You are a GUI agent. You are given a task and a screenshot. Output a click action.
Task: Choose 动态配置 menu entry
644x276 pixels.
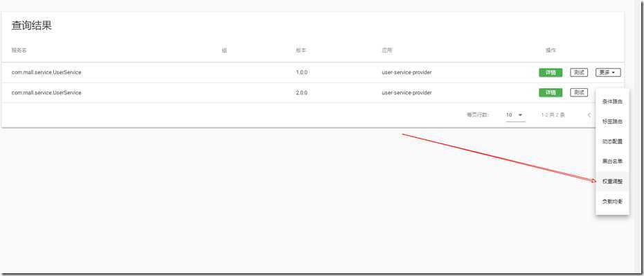click(x=612, y=141)
